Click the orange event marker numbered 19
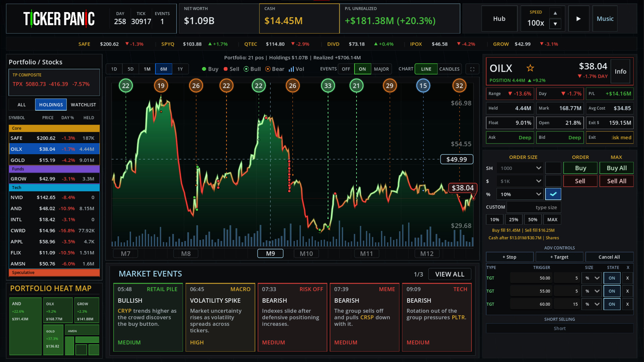 pyautogui.click(x=161, y=86)
